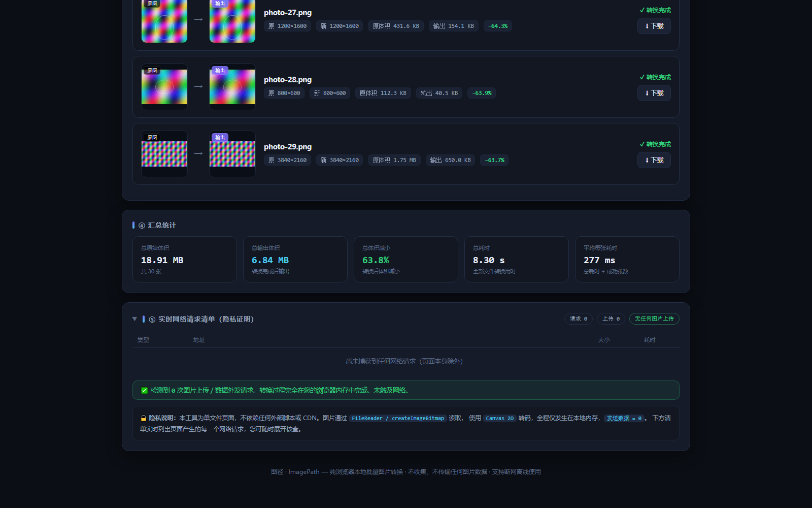Download converted photo-28.png
The width and height of the screenshot is (812, 508).
tap(654, 93)
